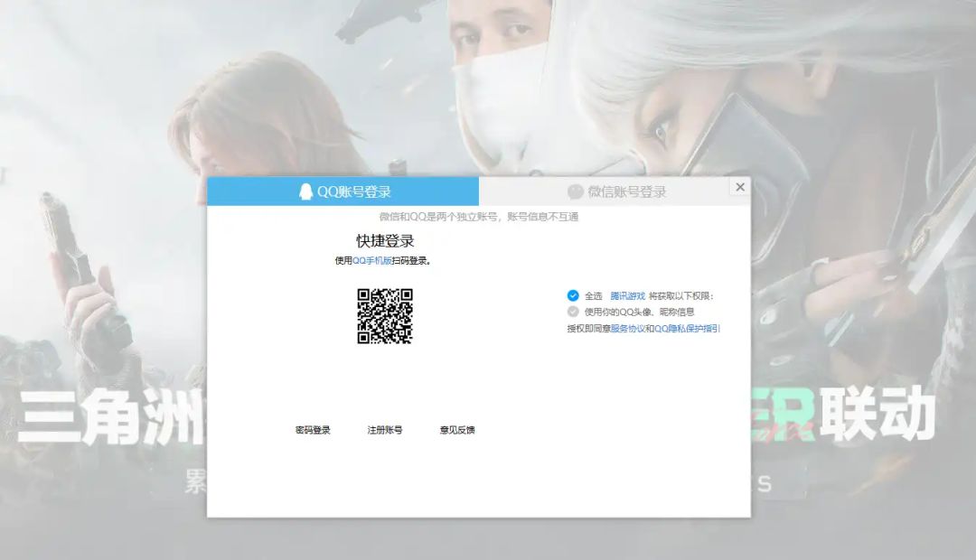Click the WeChat bubble icon
This screenshot has height=560, width=976.
click(x=575, y=191)
